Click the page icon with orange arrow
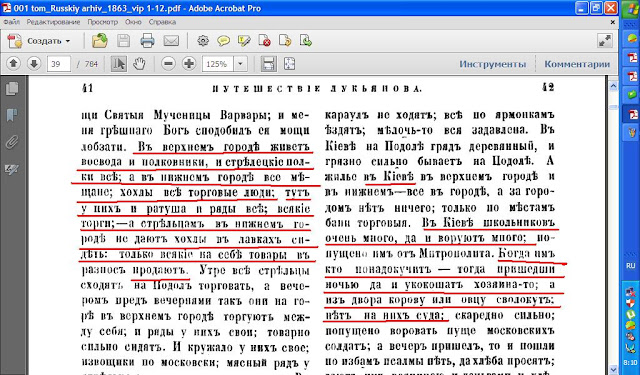The width and height of the screenshot is (640, 375). point(285,41)
